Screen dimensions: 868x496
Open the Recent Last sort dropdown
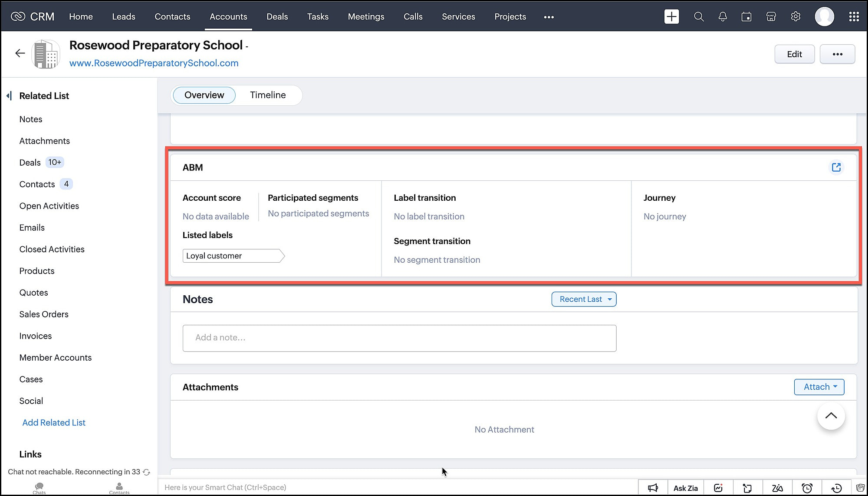[584, 299]
